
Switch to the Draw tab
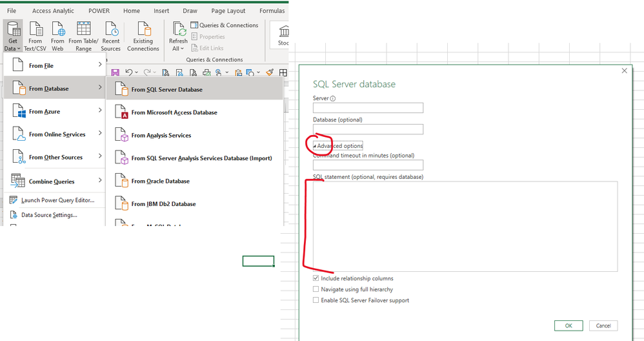point(190,11)
